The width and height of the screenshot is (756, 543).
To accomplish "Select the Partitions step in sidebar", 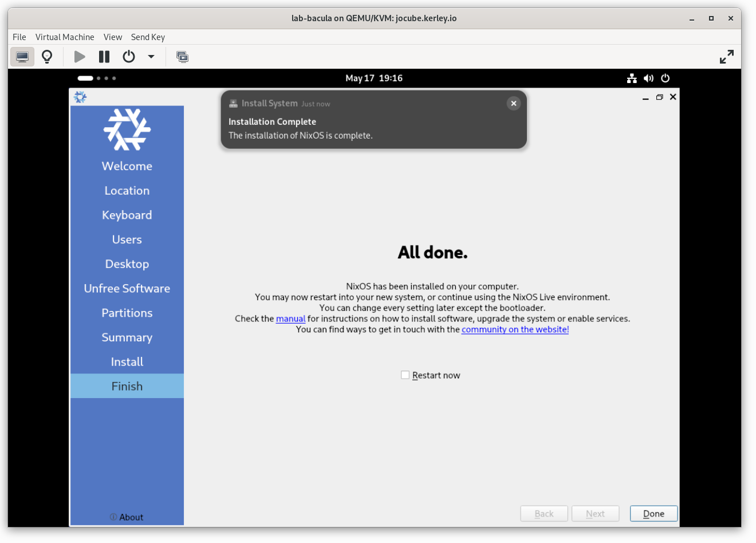I will pos(127,313).
